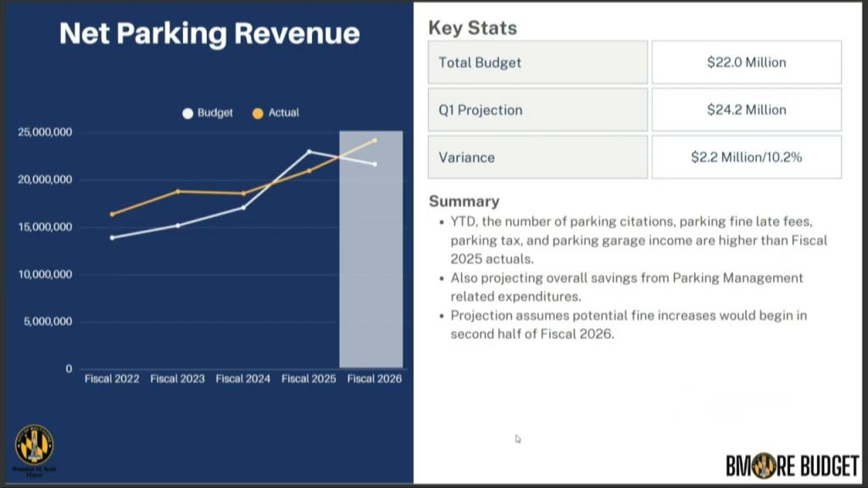Click the Key Stats heading
Screen dimensions: 868x488
tap(473, 28)
